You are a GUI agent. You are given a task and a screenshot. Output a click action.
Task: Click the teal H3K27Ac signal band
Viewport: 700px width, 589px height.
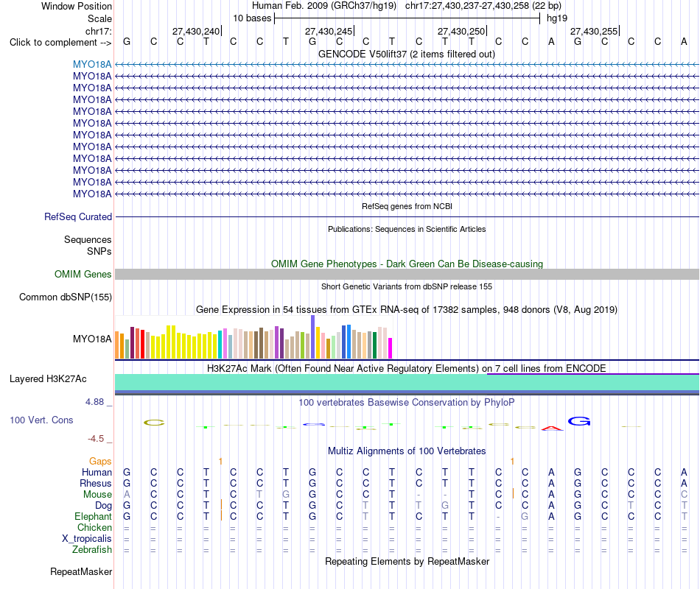pyautogui.click(x=407, y=382)
